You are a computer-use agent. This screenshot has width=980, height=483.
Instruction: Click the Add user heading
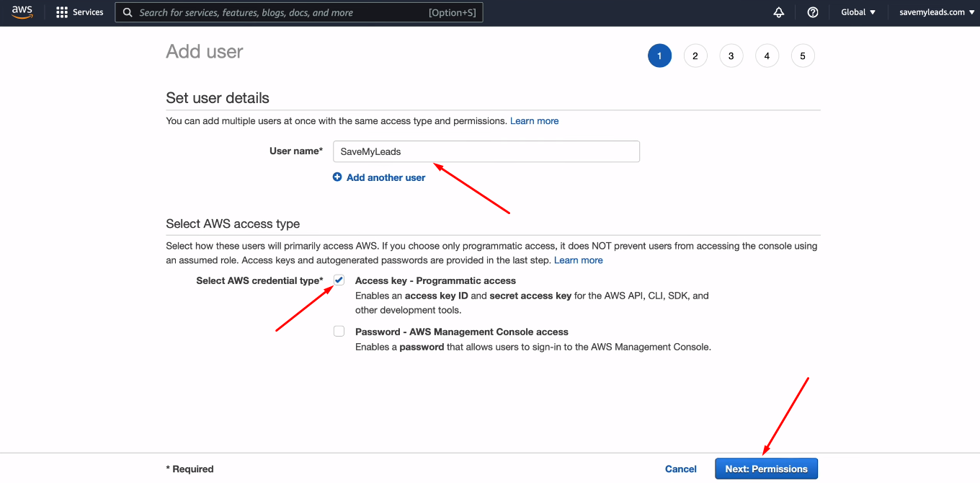205,52
